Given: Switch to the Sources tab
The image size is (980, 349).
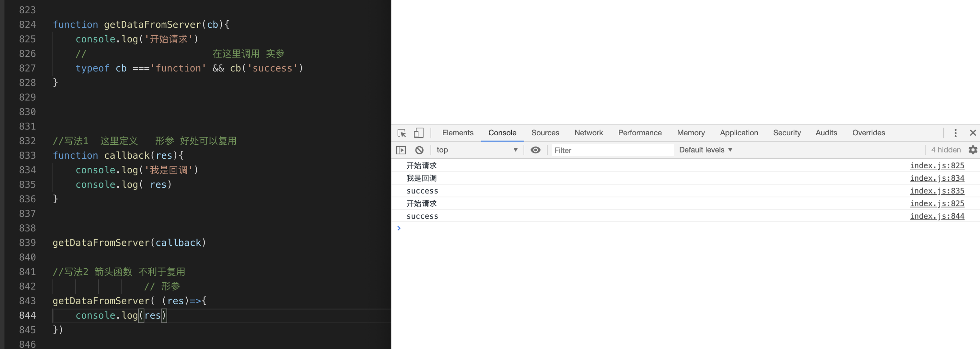Looking at the screenshot, I should (545, 133).
